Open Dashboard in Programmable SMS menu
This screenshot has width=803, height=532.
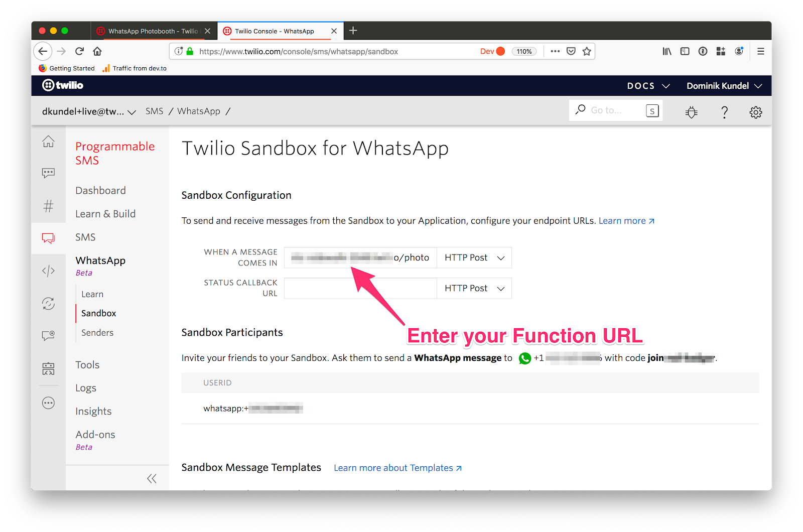click(100, 191)
